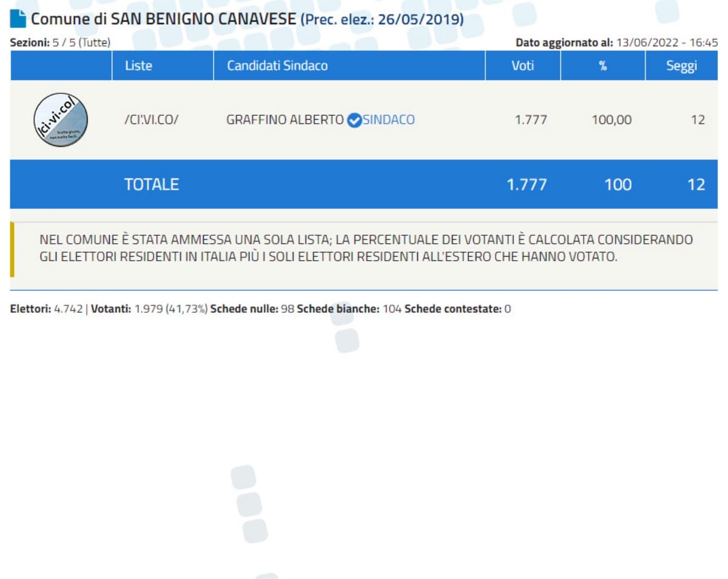Viewport: 728px width, 579px height.
Task: Open the previous election link 26/05/2019
Action: (382, 19)
